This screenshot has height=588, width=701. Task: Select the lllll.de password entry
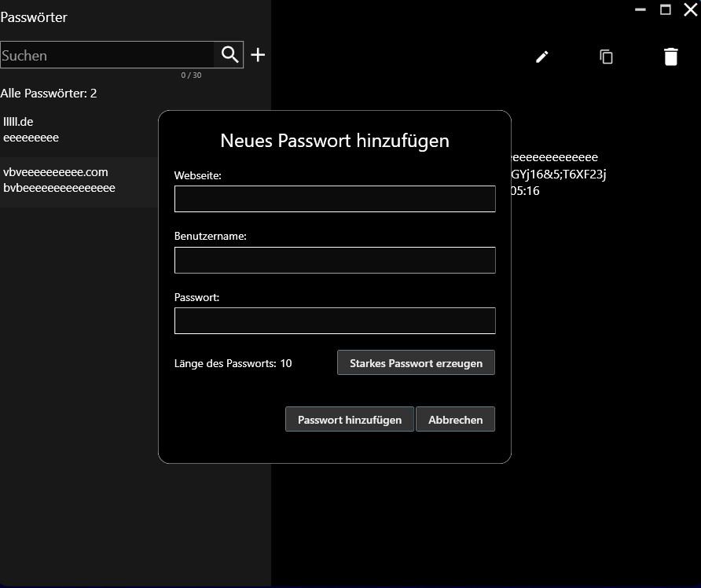click(79, 130)
